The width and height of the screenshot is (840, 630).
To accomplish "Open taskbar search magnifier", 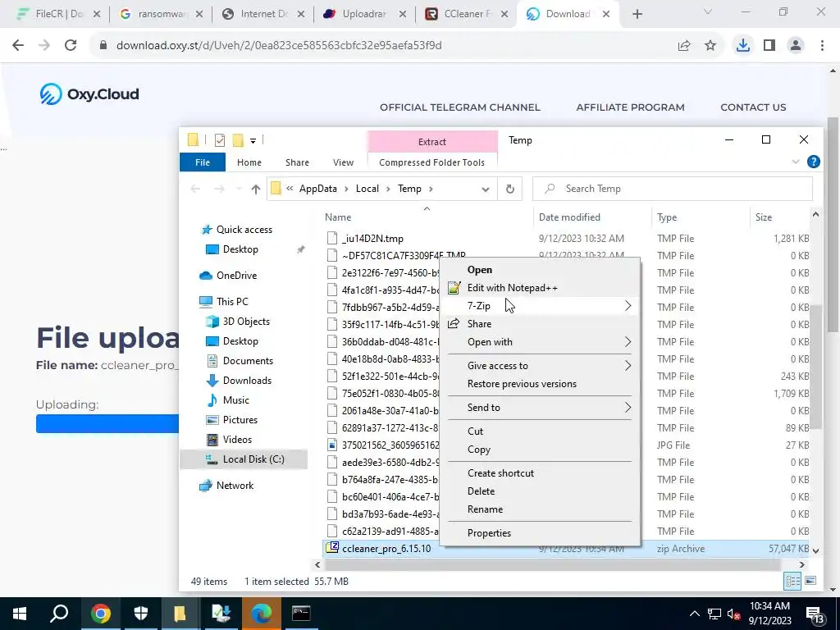I will [59, 614].
